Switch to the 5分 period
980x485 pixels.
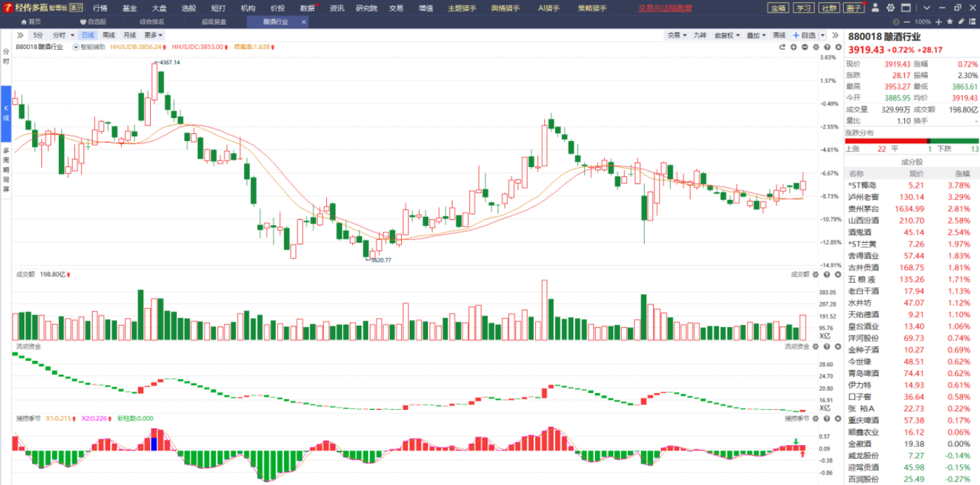click(x=38, y=35)
